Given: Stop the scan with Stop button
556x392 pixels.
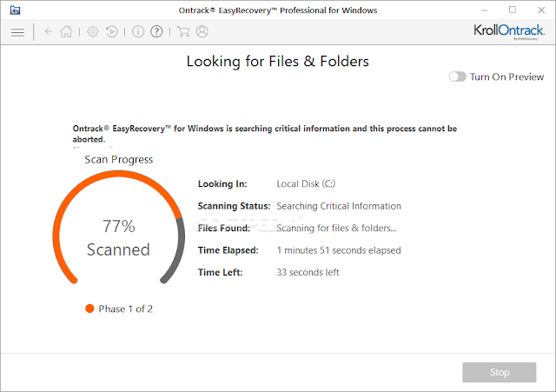Looking at the screenshot, I should tap(500, 372).
